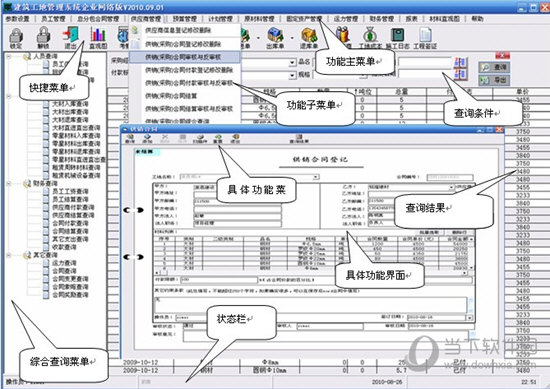Collapse the tree node containing 大材入库查询
550x389 pixels.
(8, 96)
